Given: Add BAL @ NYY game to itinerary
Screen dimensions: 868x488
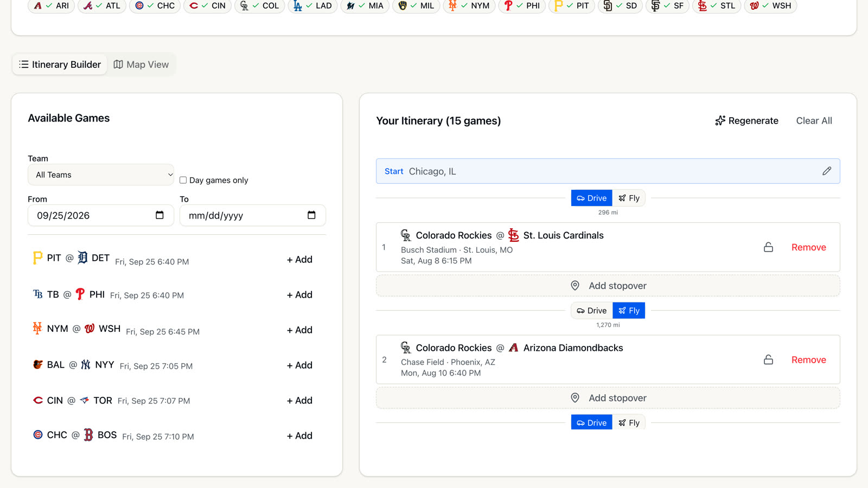Looking at the screenshot, I should tap(299, 365).
